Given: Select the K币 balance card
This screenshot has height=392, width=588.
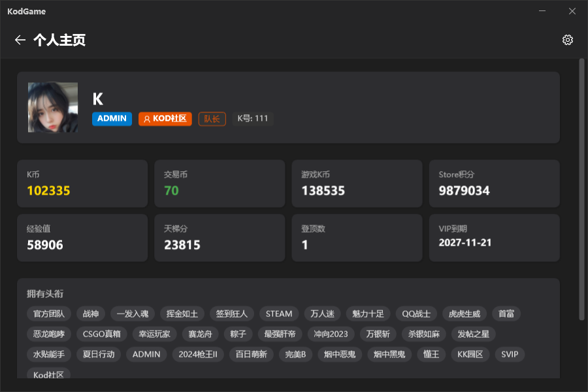Looking at the screenshot, I should click(82, 184).
